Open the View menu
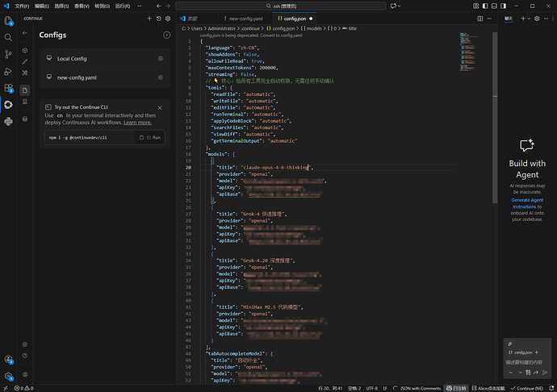 [x=82, y=6]
